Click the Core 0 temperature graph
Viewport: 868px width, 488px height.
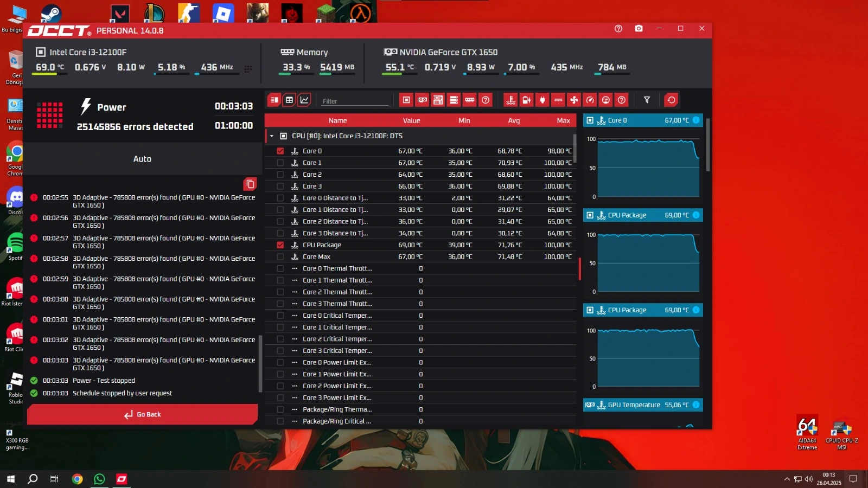(x=648, y=168)
